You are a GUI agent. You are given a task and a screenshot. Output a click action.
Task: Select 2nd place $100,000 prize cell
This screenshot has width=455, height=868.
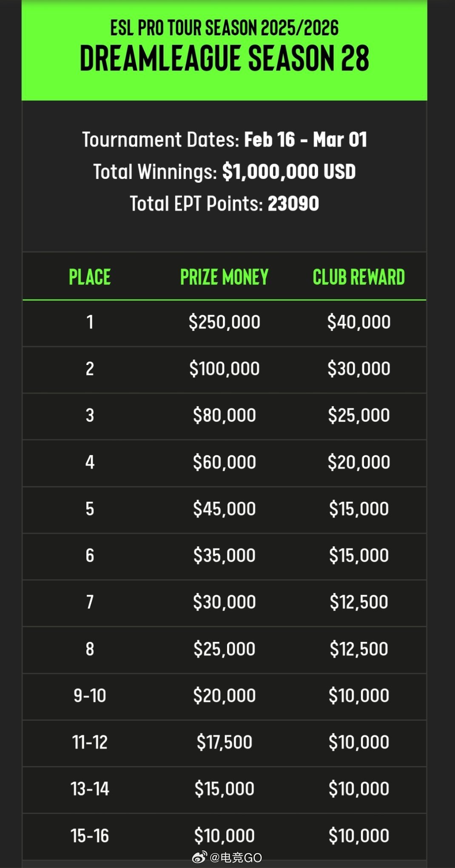click(x=225, y=368)
